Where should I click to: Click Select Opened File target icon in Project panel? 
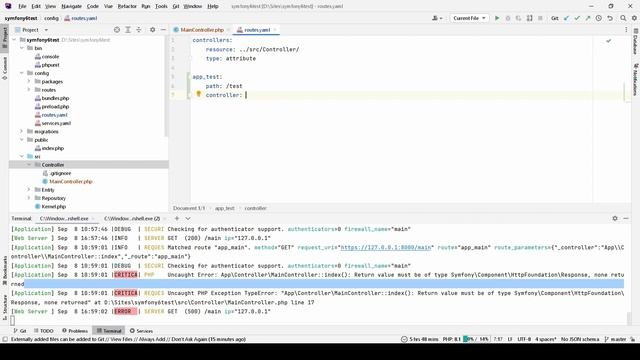(117, 30)
